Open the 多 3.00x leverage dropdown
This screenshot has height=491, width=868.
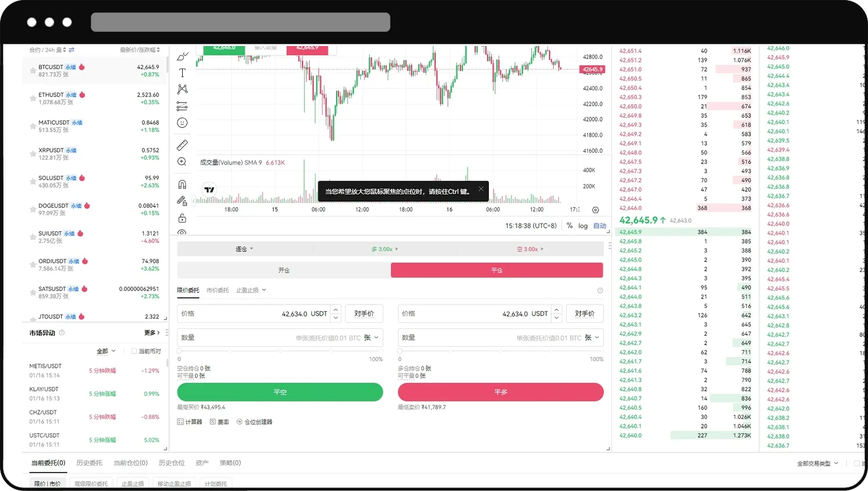click(x=383, y=248)
